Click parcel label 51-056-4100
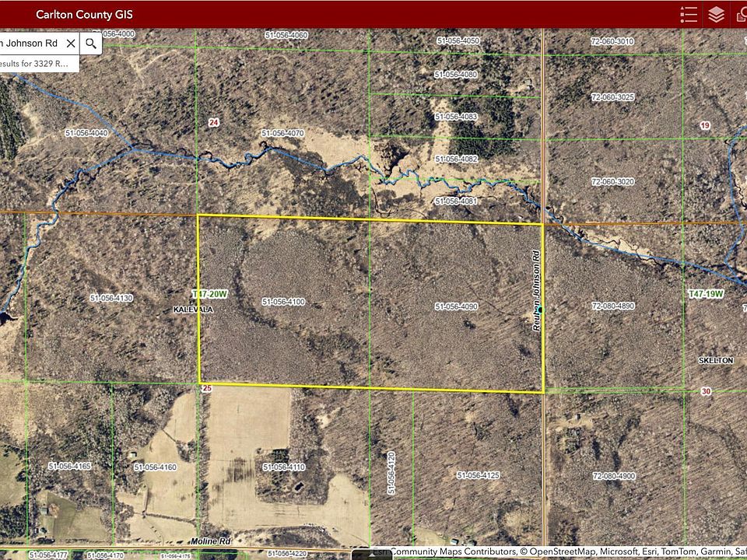The image size is (747, 560). coord(283,302)
